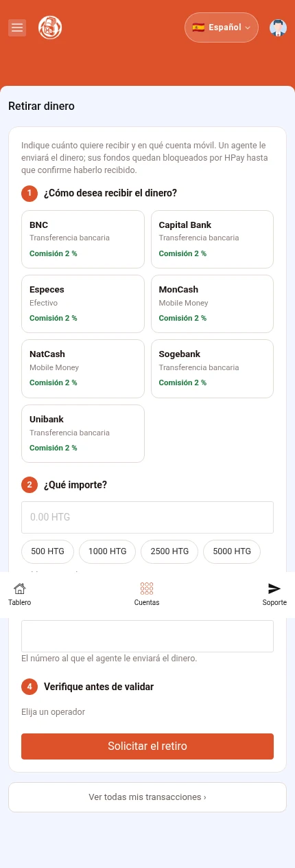The width and height of the screenshot is (295, 868).
Task: Choose MonCash mobile money option
Action: 212,304
